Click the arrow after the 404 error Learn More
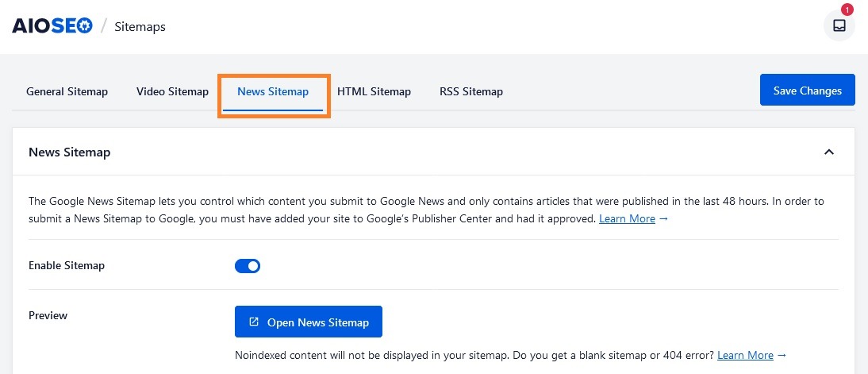Viewport: 868px width, 374px height. click(x=782, y=355)
